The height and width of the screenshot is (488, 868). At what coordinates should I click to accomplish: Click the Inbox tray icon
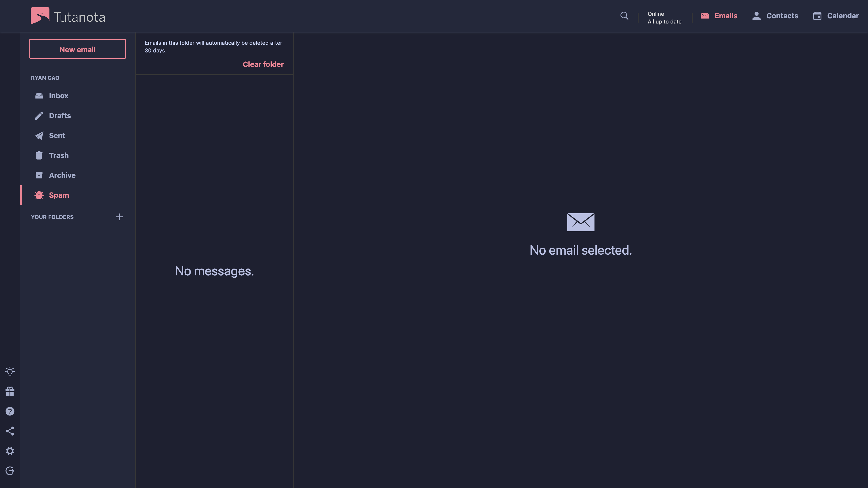(39, 96)
